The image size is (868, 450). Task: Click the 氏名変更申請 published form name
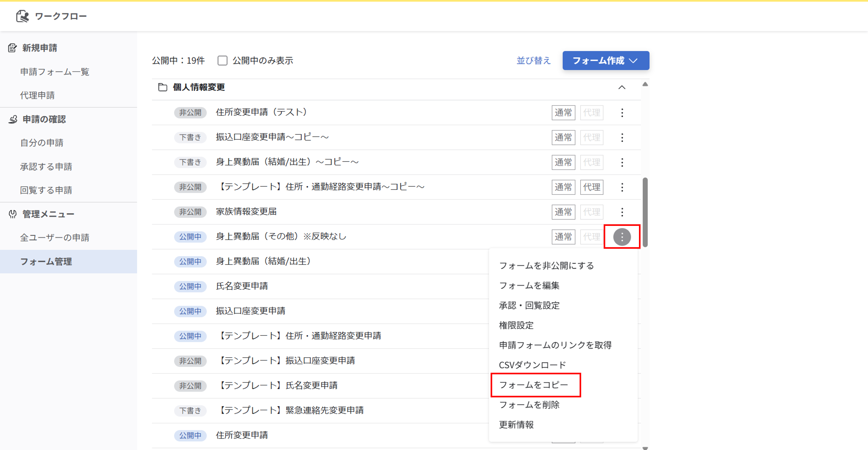point(242,286)
